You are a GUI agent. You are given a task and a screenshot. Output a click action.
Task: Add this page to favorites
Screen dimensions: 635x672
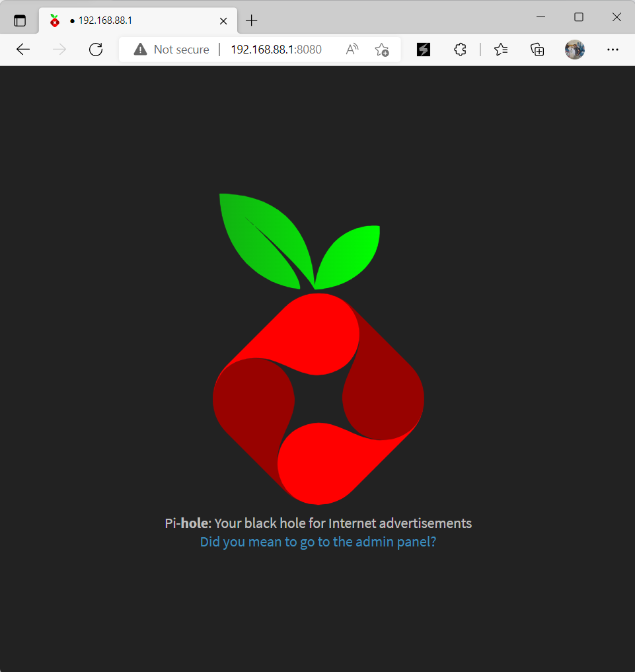[x=382, y=50]
